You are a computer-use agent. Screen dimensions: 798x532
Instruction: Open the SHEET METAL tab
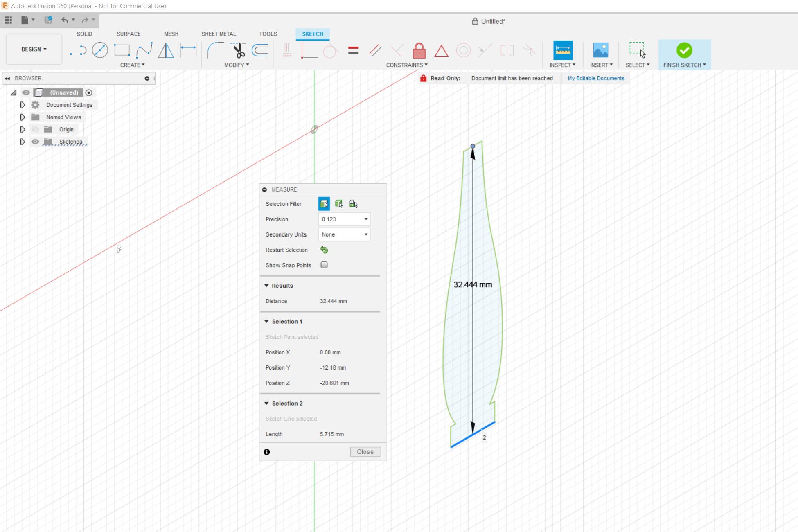coord(219,34)
